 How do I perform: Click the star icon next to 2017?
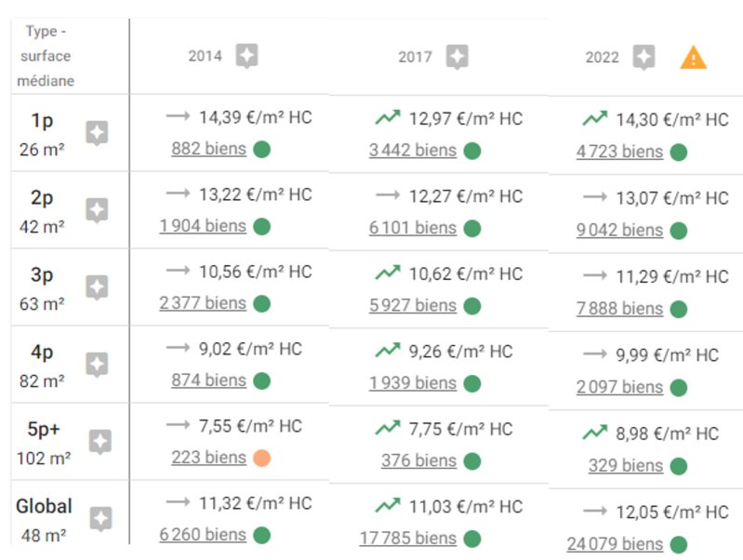click(457, 58)
